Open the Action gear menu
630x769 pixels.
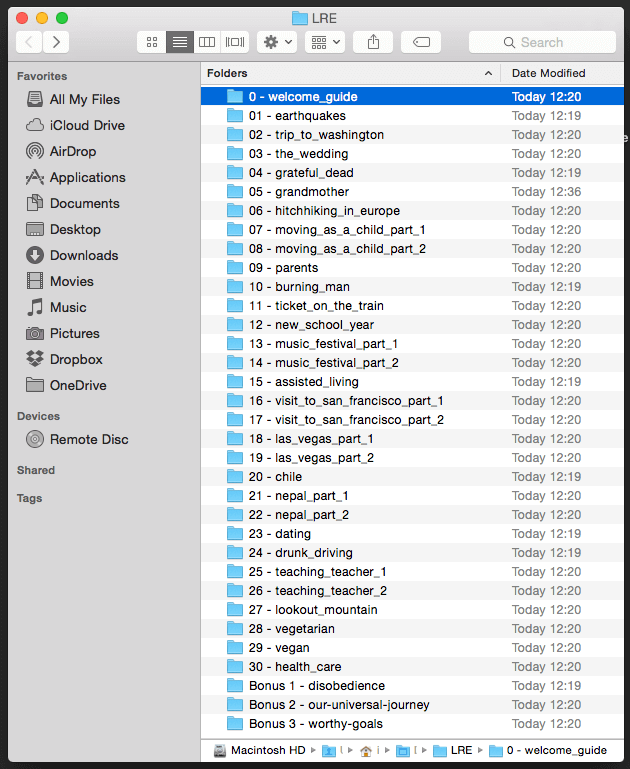coord(277,42)
